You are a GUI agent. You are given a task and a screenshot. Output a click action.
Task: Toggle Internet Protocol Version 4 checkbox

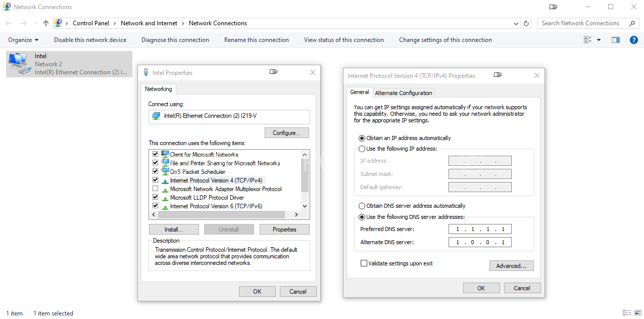click(x=155, y=180)
